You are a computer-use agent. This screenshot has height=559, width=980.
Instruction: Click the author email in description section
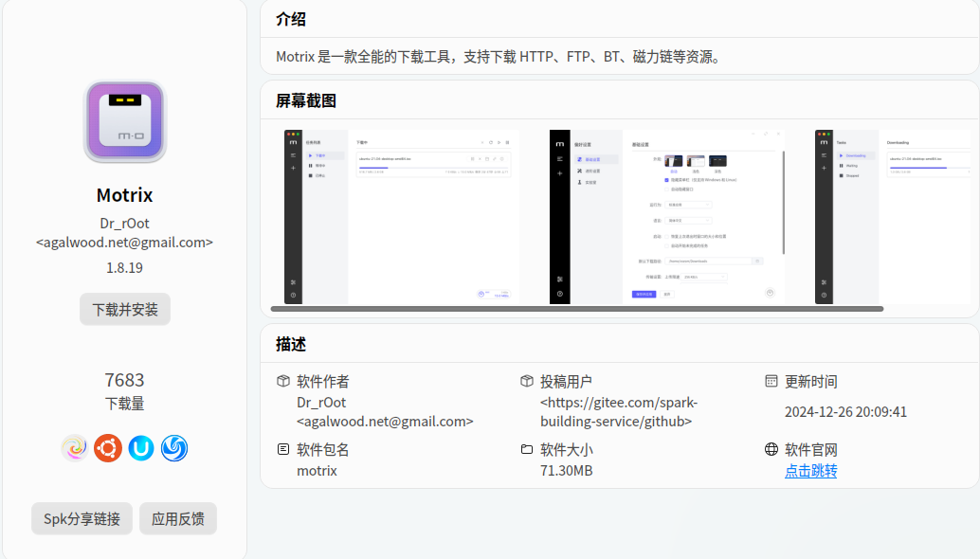point(385,422)
